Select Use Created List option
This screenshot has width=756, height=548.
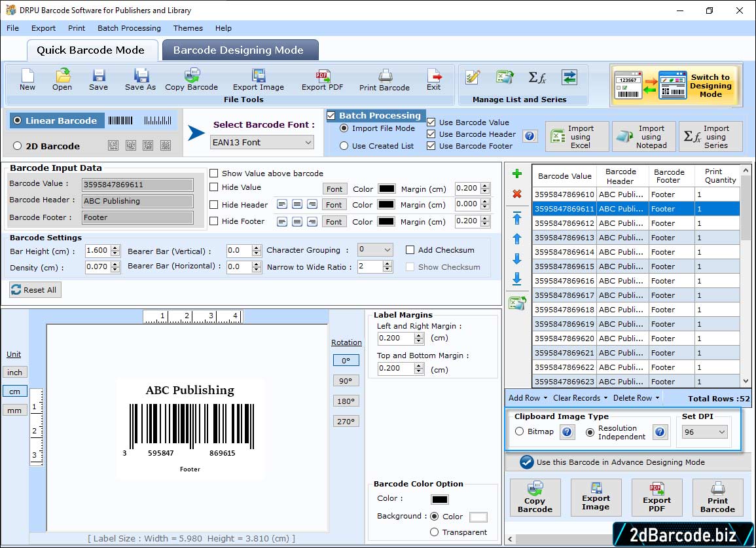[344, 146]
